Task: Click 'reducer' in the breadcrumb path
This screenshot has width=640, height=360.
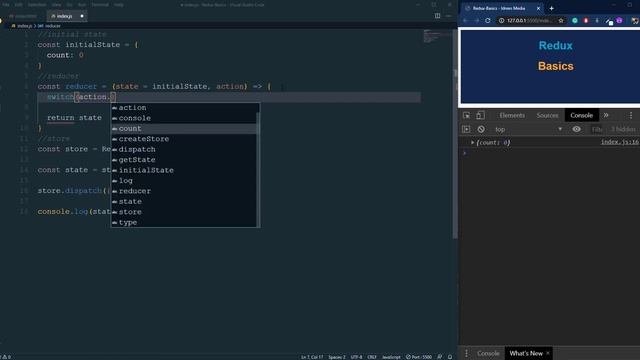Action: [53, 26]
